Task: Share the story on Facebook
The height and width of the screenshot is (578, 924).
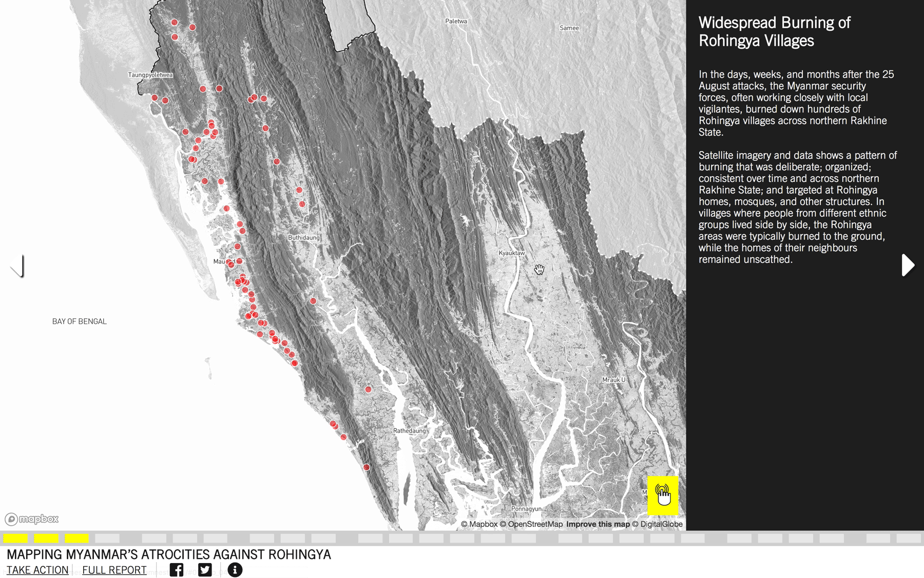Action: tap(176, 570)
